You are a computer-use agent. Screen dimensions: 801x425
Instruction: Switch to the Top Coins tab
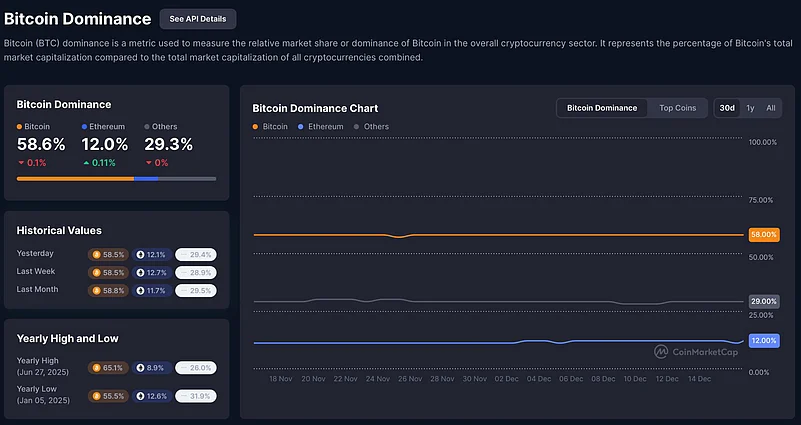pyautogui.click(x=677, y=108)
